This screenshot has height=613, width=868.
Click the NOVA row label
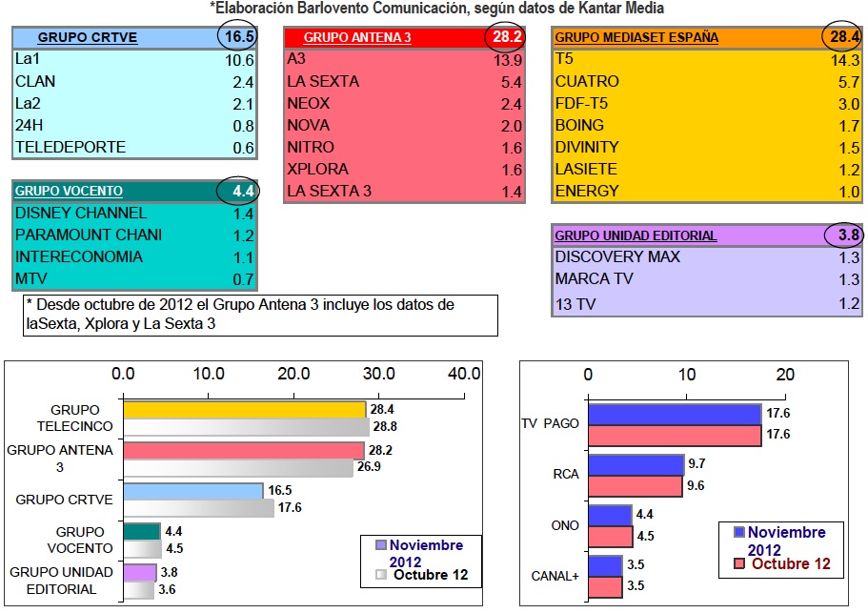(x=309, y=125)
